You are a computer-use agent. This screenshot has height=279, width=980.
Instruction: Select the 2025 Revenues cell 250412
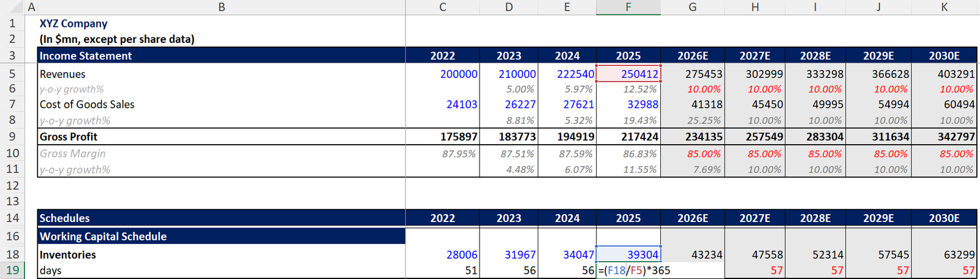[628, 74]
